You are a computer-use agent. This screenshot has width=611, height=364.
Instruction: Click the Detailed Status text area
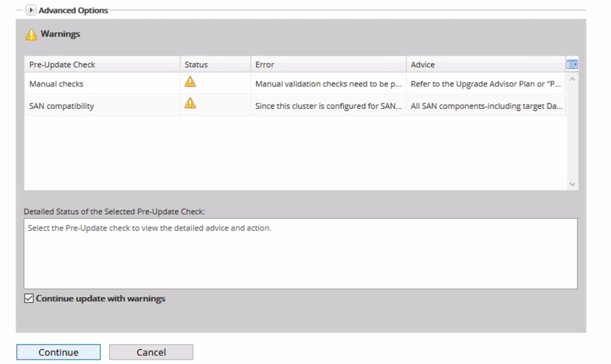[x=300, y=253]
